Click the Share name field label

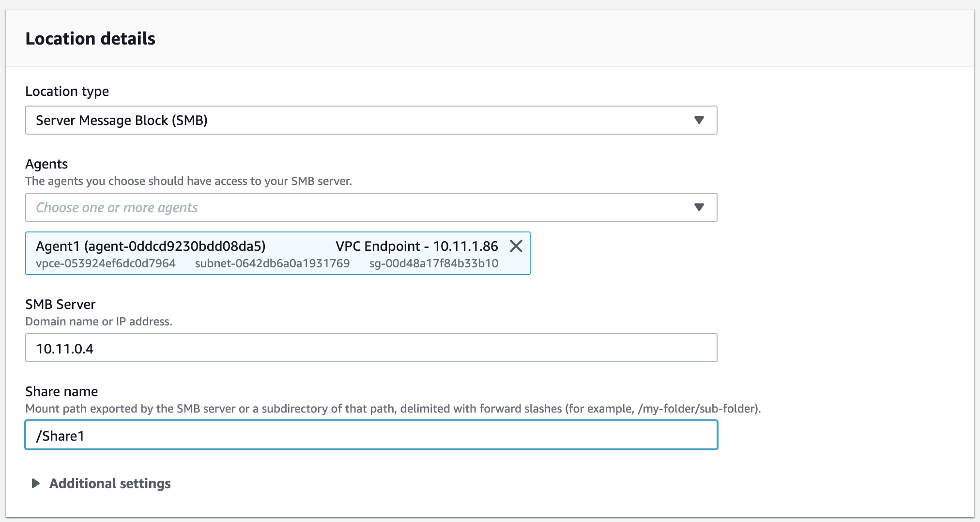tap(61, 391)
